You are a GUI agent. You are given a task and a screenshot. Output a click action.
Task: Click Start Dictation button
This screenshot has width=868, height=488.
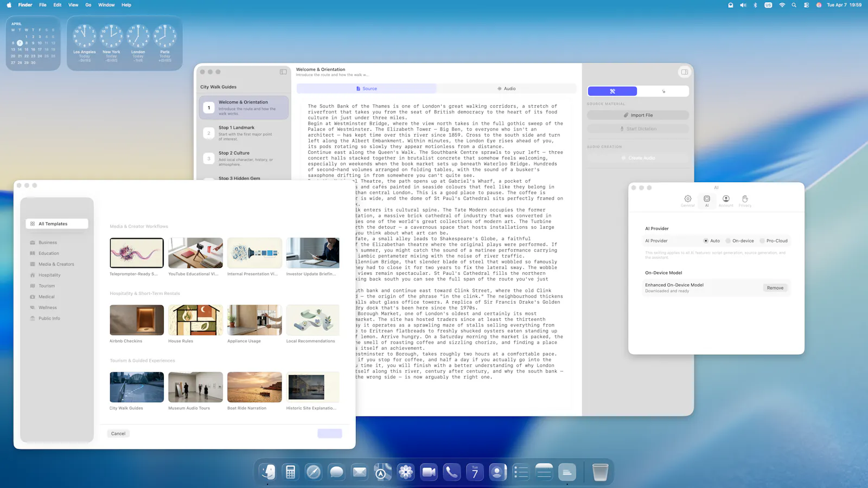pos(638,129)
